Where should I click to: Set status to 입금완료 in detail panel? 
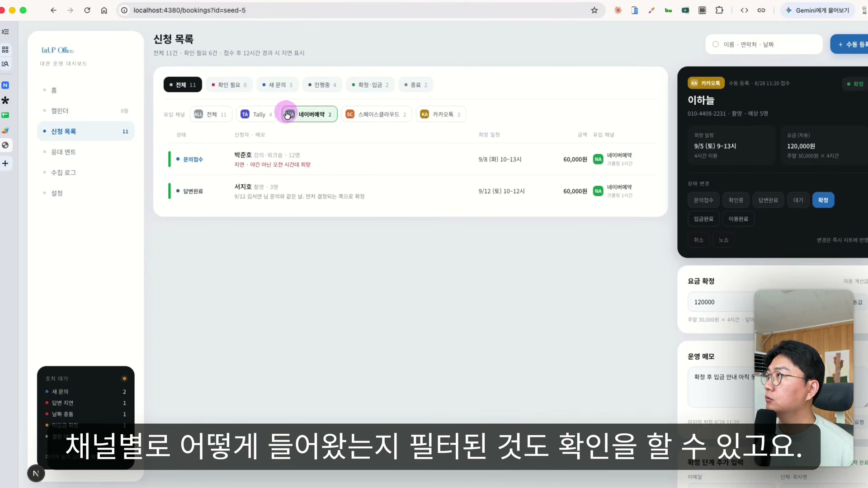click(703, 219)
